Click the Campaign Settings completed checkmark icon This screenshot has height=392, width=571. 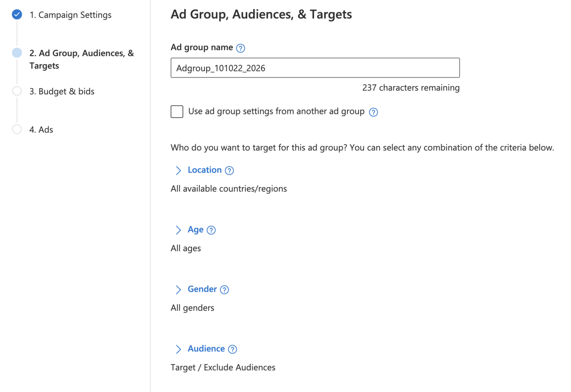tap(17, 14)
